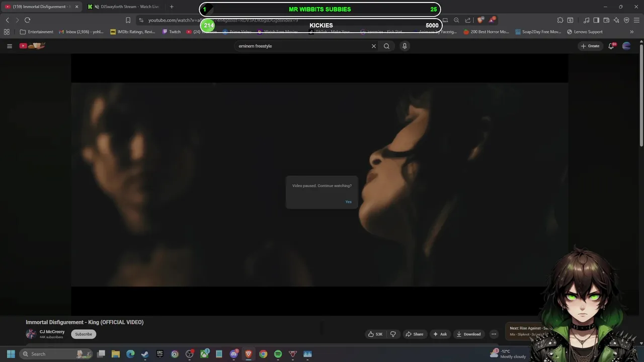Screen dimensions: 644x362
Task: Click the paused video player
Action: pyautogui.click(x=319, y=185)
